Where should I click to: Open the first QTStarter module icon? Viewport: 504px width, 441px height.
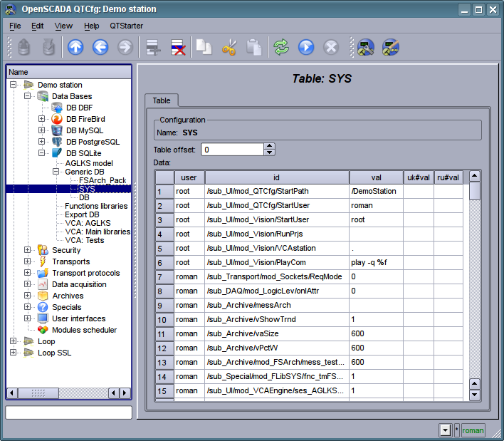point(366,47)
